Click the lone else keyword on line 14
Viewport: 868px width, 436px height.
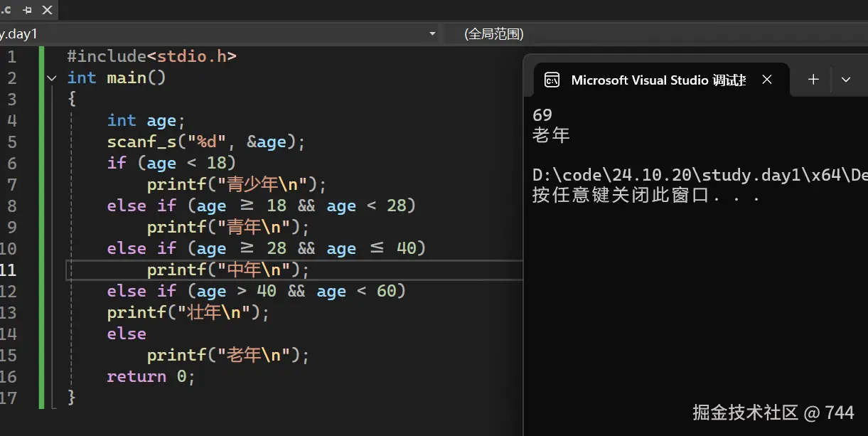[x=127, y=334]
